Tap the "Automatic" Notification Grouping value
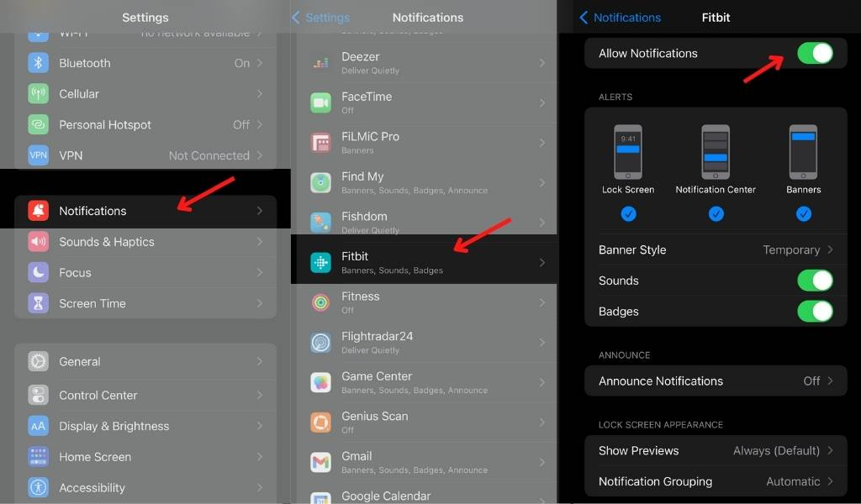The width and height of the screenshot is (861, 504). coord(793,481)
